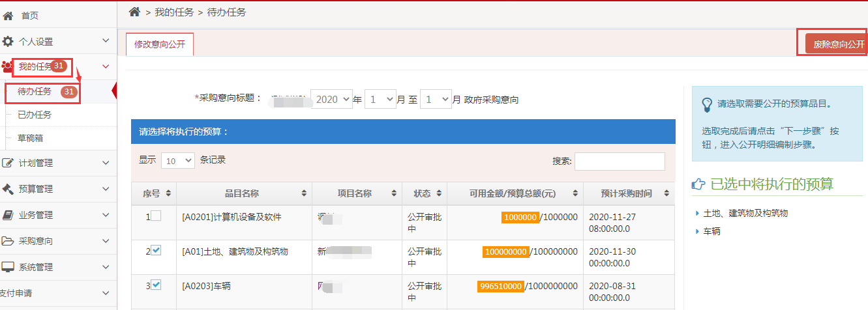
Task: Click the 废除意向公开 button
Action: (835, 44)
